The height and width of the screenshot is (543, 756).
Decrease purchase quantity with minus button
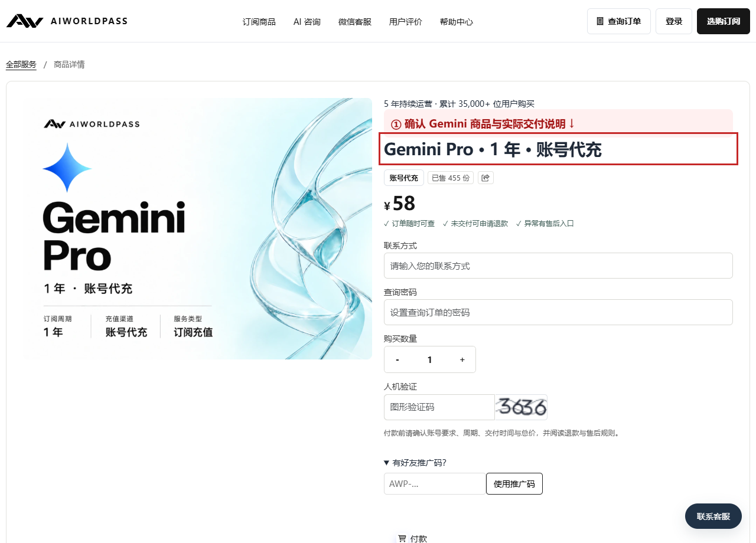(x=397, y=359)
